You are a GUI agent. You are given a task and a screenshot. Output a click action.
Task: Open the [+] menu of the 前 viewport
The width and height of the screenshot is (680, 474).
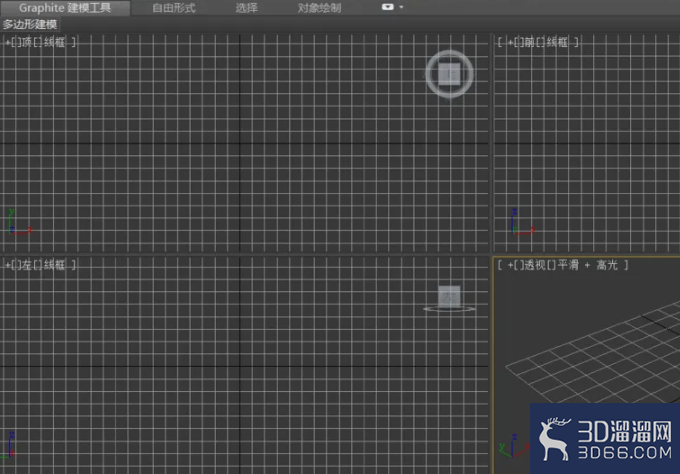tap(510, 42)
